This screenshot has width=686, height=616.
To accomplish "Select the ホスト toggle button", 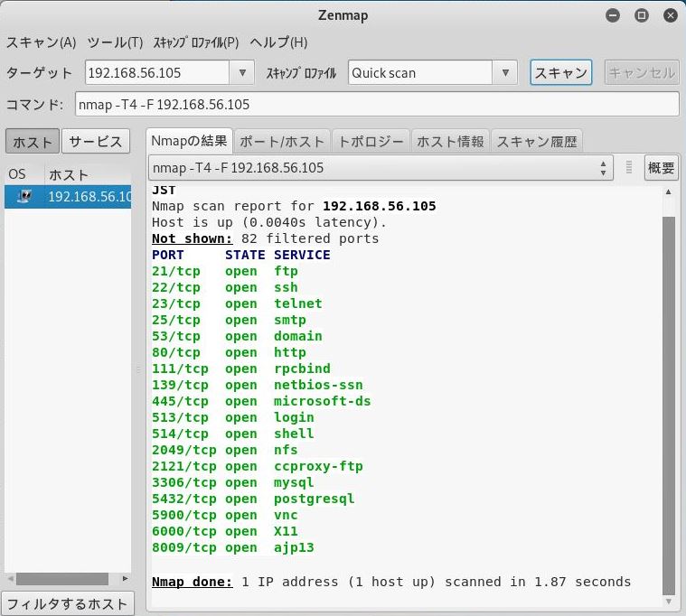I will 33,141.
